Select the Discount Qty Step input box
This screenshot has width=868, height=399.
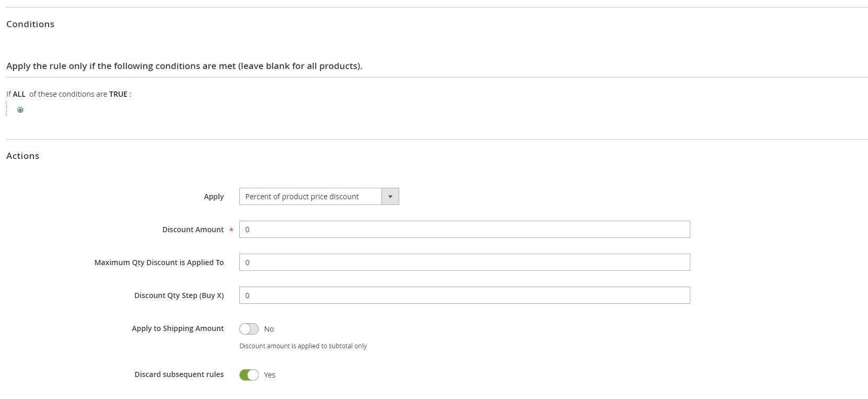pos(464,295)
